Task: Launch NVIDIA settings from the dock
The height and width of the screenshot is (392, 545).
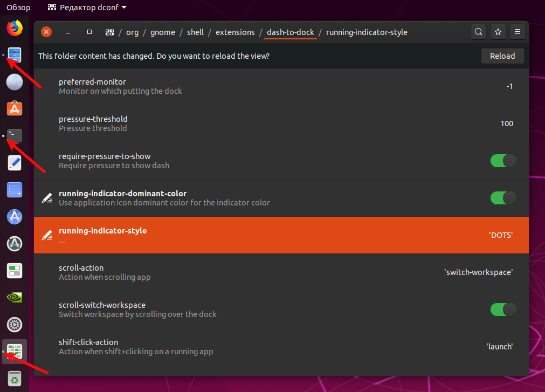Action: click(x=15, y=298)
